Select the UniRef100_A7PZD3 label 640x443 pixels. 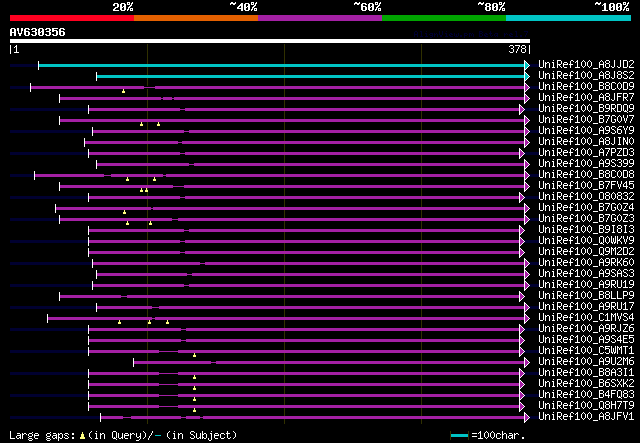pos(586,153)
